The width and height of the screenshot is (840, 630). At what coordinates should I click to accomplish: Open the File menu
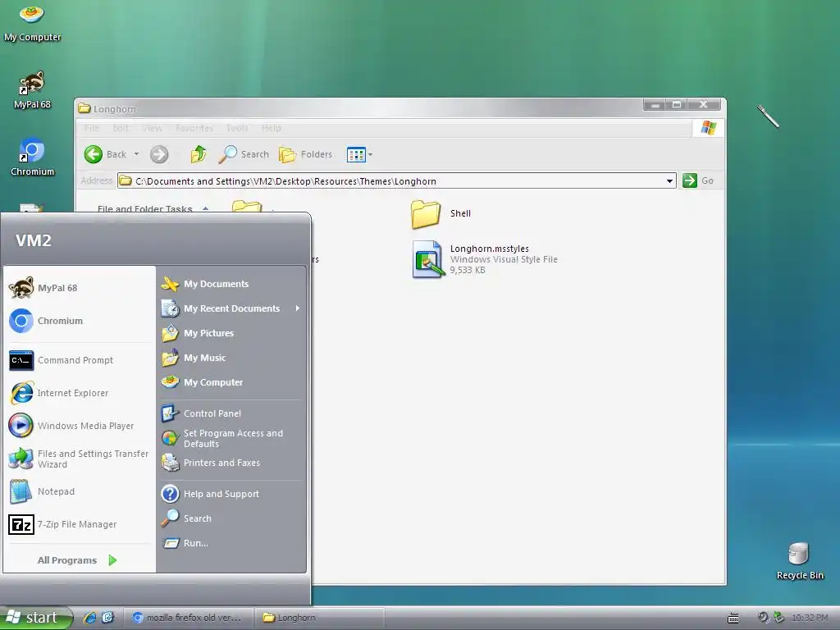[x=92, y=128]
